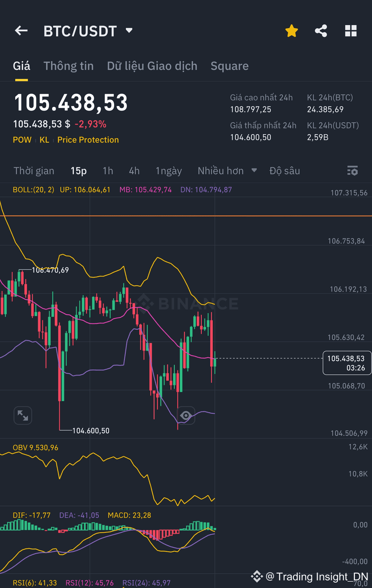Tap the eye icon to hide indicators
372x588 pixels.
coord(186,416)
